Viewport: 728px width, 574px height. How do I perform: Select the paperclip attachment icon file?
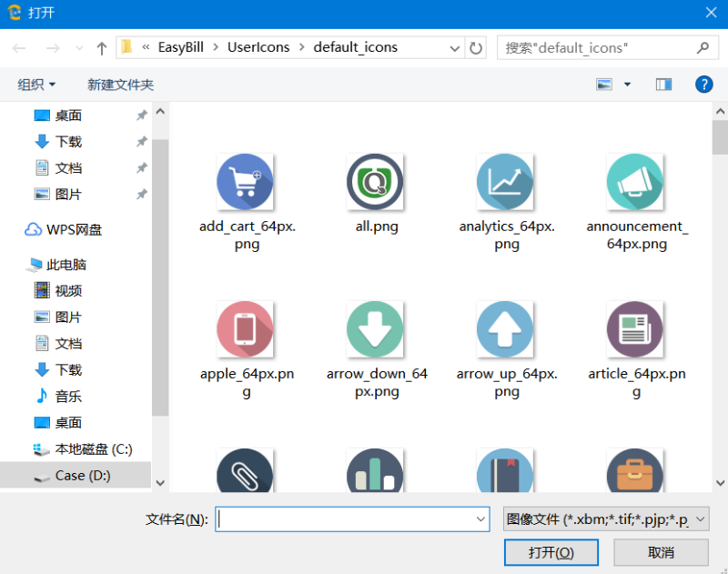point(245,470)
